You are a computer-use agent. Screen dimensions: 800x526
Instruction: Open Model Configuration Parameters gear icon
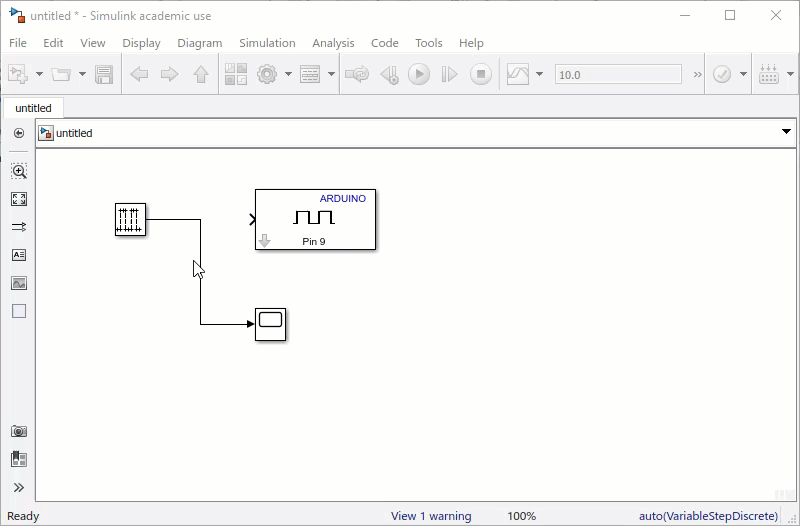[267, 74]
